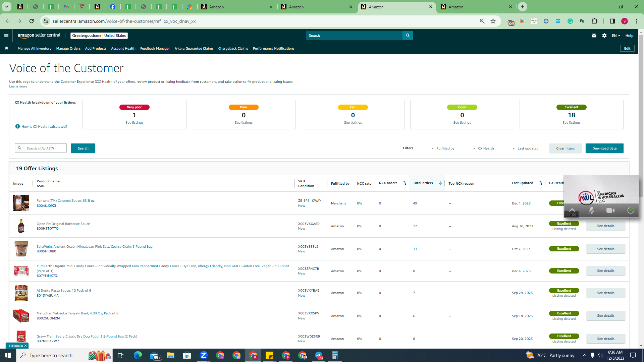Viewport: 644px width, 362px height.
Task: Click the Clear filters button
Action: (x=566, y=148)
